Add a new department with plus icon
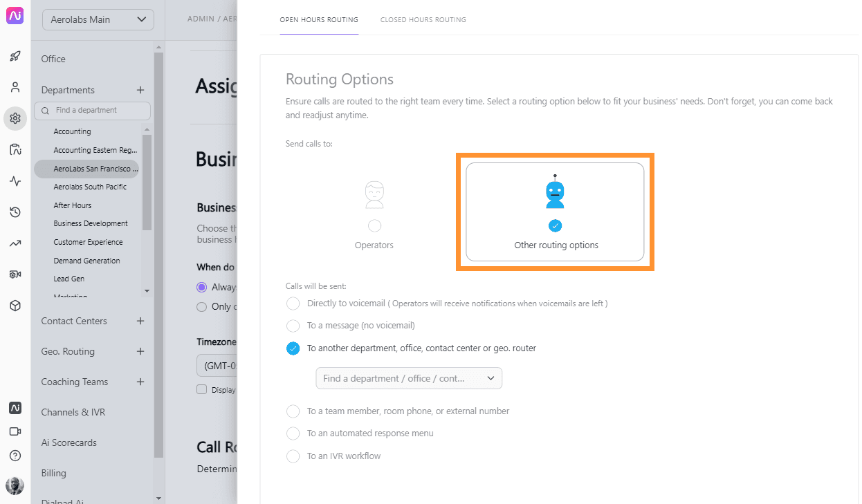862x504 pixels. pyautogui.click(x=140, y=90)
